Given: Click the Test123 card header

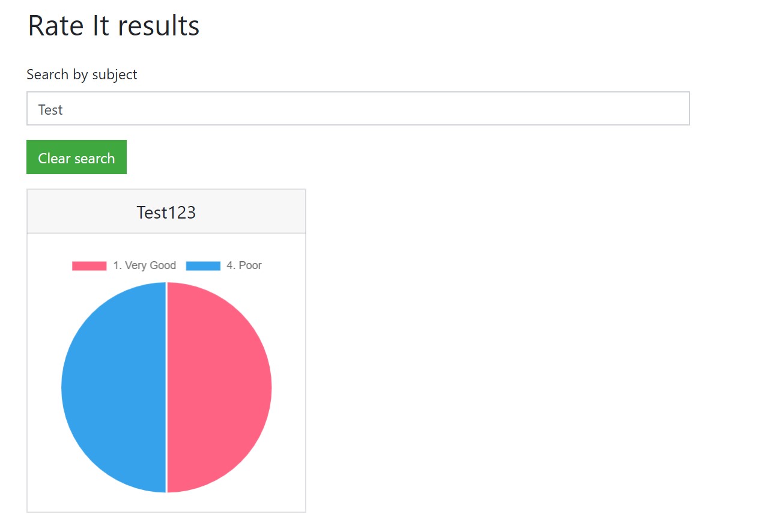Looking at the screenshot, I should (166, 211).
